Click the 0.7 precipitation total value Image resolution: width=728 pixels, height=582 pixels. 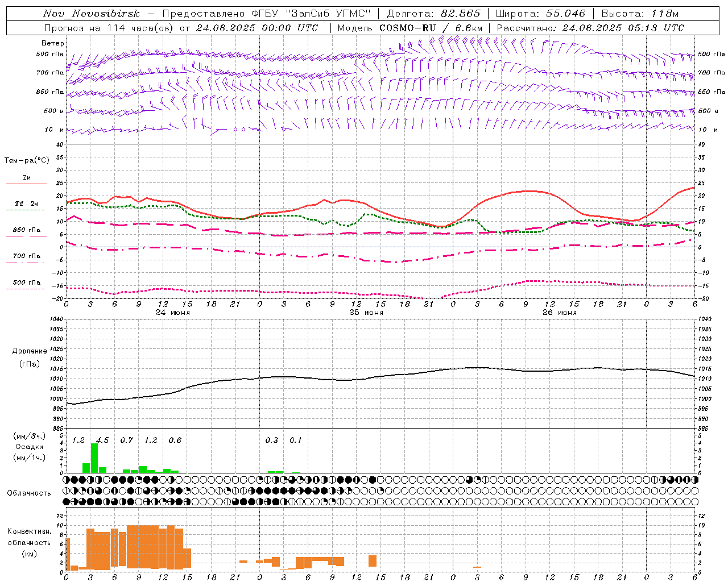click(x=126, y=440)
